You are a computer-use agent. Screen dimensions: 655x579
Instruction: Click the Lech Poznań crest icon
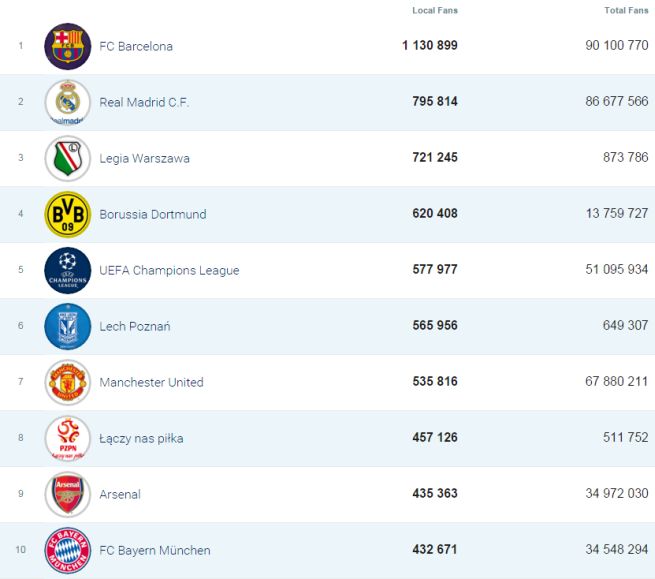coord(67,326)
